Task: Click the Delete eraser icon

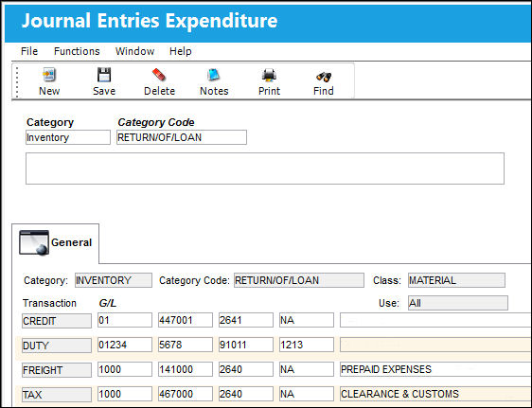Action: [x=159, y=75]
